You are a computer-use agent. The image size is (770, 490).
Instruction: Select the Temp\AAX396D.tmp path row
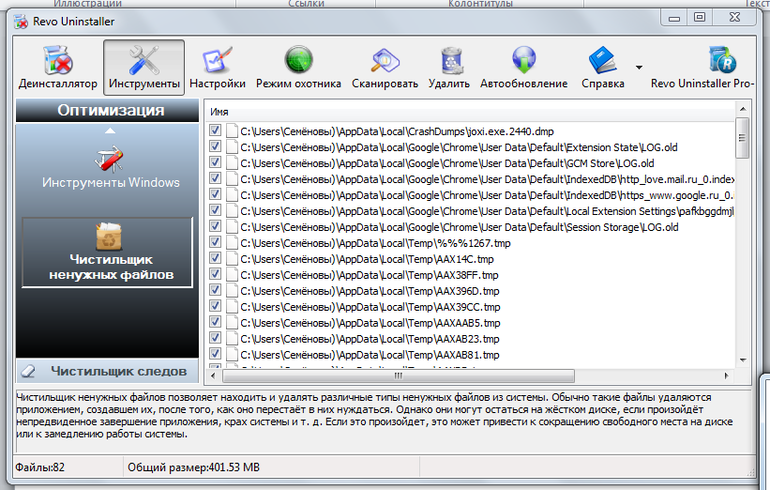pos(370,291)
